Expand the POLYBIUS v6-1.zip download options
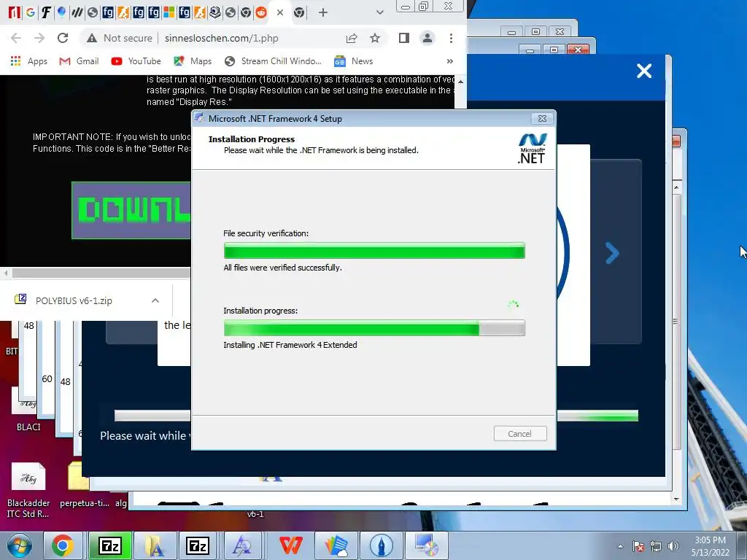The image size is (747, 560). (155, 300)
